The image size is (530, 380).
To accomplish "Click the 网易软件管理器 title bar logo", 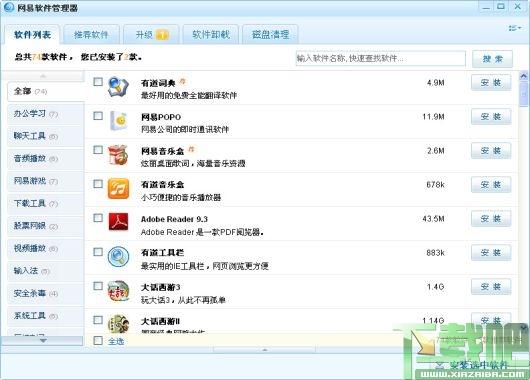I will click(8, 7).
